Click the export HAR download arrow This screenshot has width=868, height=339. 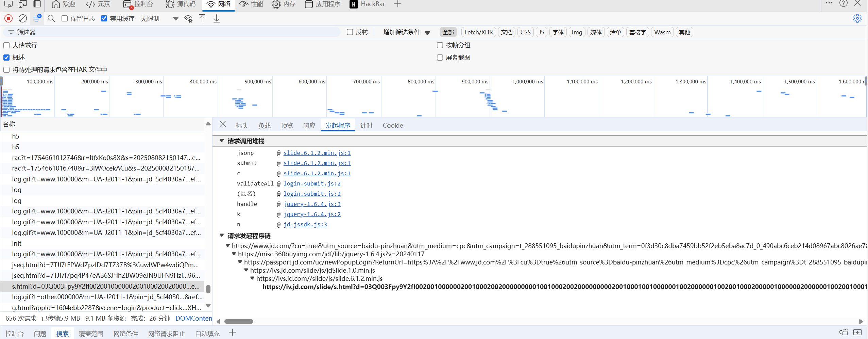216,18
